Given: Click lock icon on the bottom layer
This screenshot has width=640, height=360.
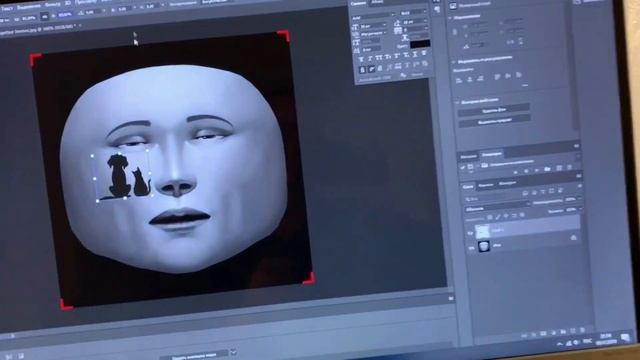Looking at the screenshot, I should point(573,238).
